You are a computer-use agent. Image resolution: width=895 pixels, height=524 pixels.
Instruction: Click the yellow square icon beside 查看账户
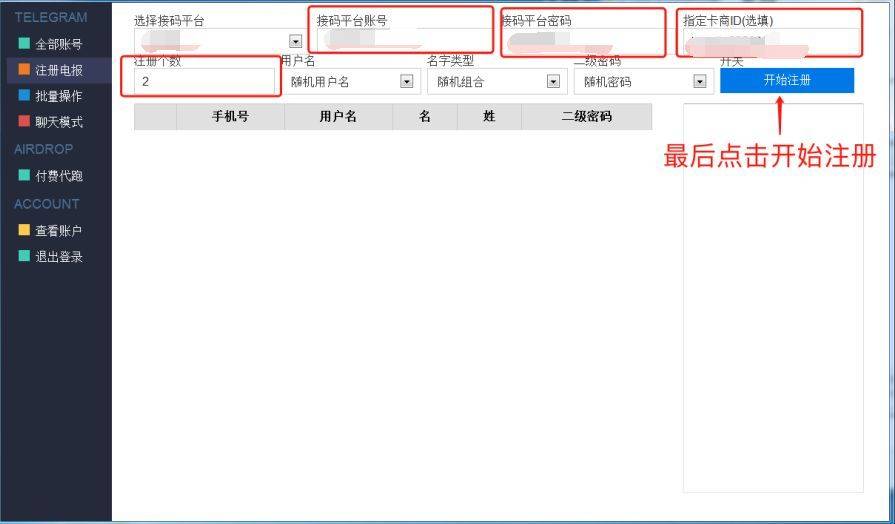[24, 230]
